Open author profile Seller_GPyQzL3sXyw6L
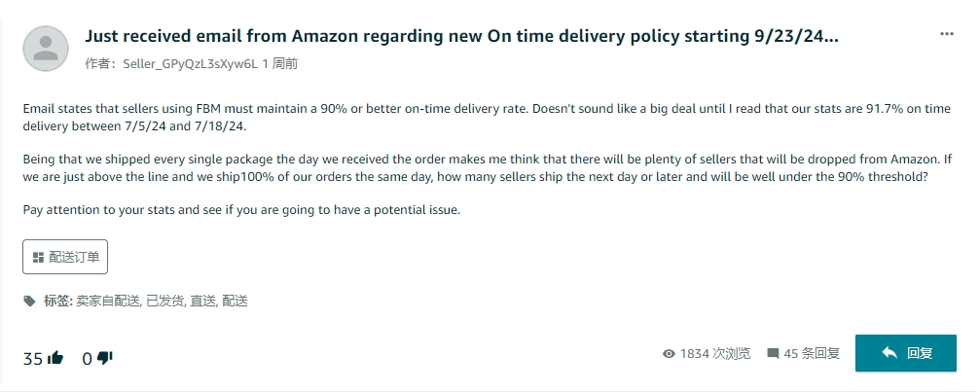 (189, 64)
